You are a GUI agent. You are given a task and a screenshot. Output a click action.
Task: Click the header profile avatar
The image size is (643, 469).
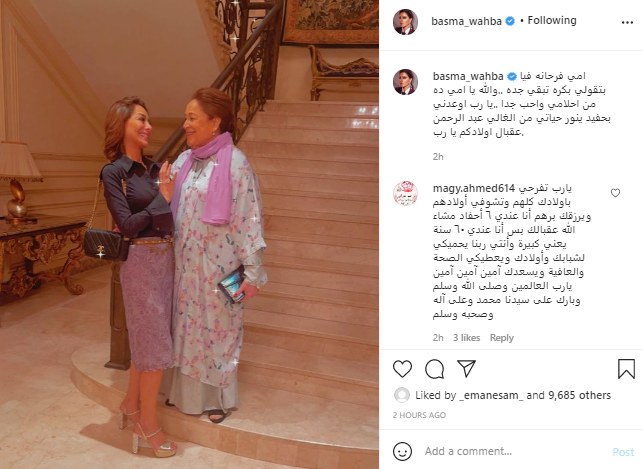coord(405,22)
